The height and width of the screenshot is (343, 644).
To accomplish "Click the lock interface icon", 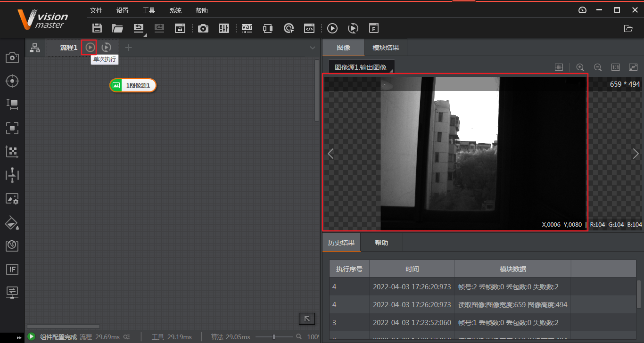I will pyautogui.click(x=180, y=28).
